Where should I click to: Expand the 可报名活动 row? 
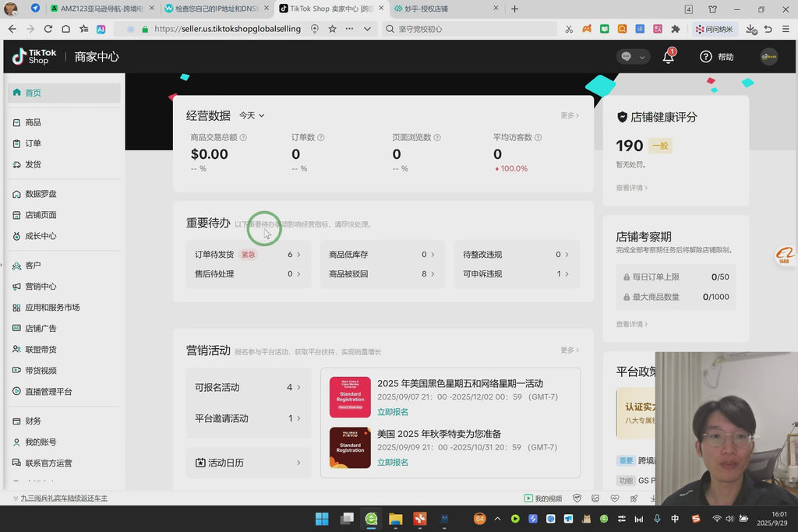(x=248, y=387)
